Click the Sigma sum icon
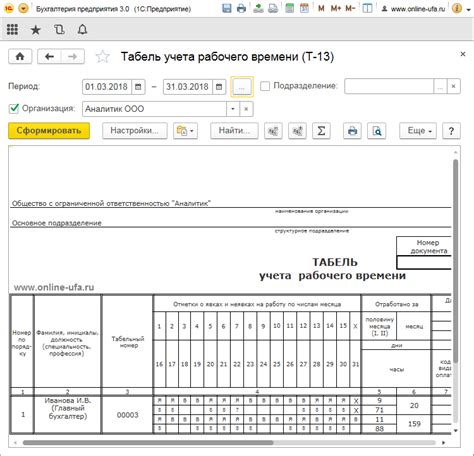The width and height of the screenshot is (474, 456). 321,131
